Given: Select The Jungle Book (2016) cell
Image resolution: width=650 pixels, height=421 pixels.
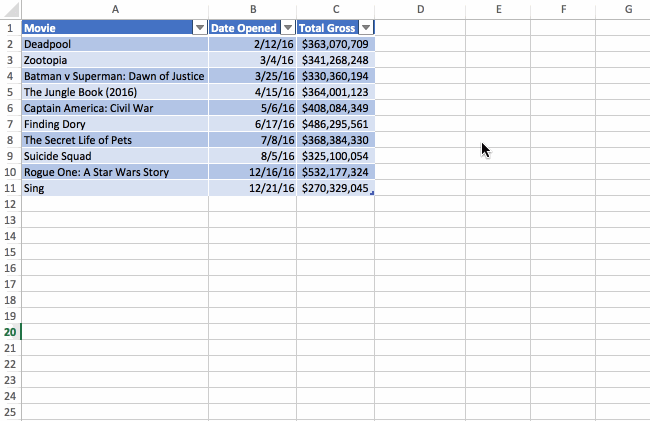Looking at the screenshot, I should click(115, 92).
